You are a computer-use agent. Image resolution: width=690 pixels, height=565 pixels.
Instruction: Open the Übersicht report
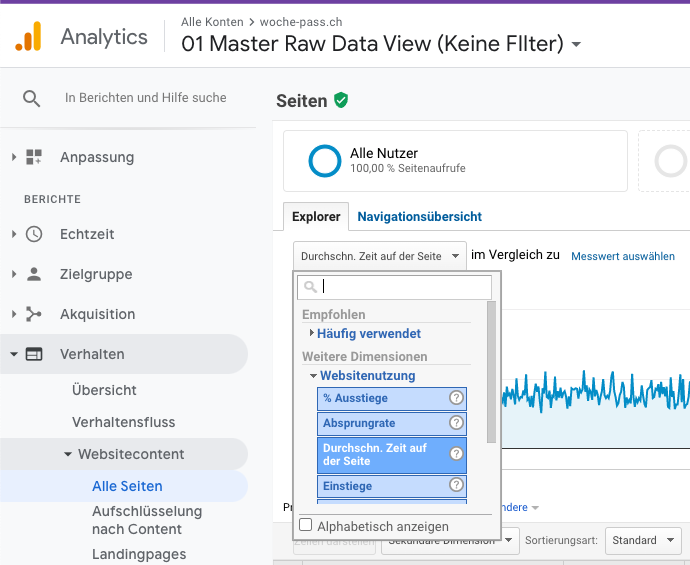[104, 390]
